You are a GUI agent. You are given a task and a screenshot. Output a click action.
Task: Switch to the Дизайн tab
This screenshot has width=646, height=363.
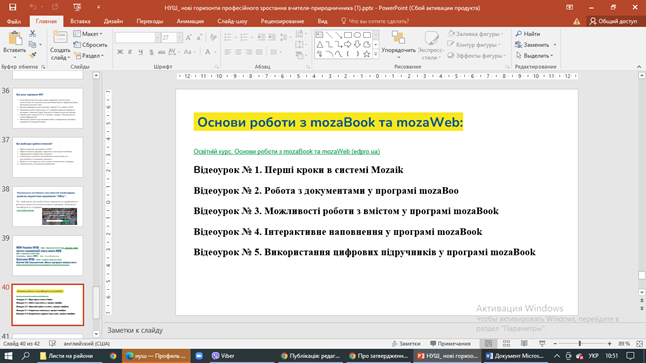(113, 21)
